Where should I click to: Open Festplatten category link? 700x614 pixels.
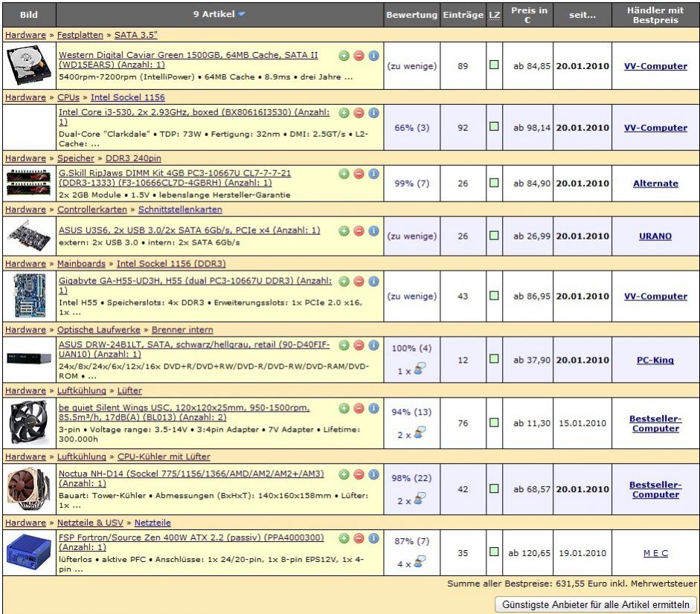point(80,35)
